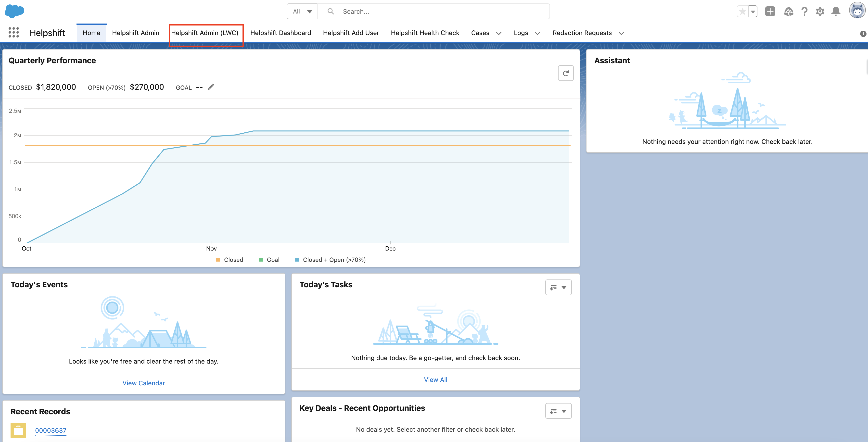The height and width of the screenshot is (442, 868).
Task: Click the Salesforce cloud logo
Action: click(x=14, y=11)
